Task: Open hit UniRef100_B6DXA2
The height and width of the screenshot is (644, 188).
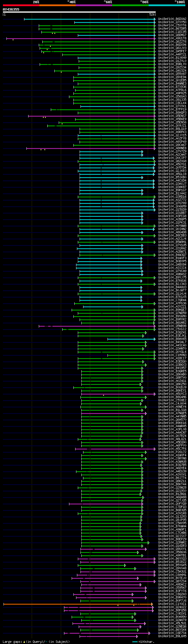Action: pyautogui.click(x=172, y=19)
